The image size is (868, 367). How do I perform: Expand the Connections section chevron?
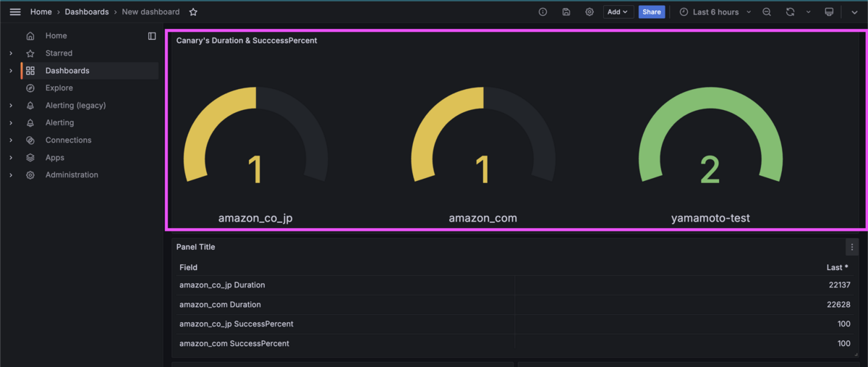click(x=11, y=140)
